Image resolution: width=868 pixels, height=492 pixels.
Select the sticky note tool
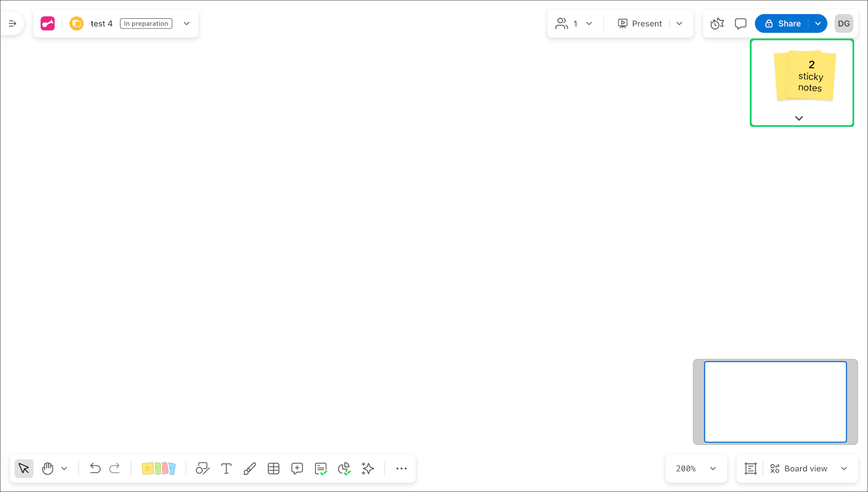pos(159,468)
